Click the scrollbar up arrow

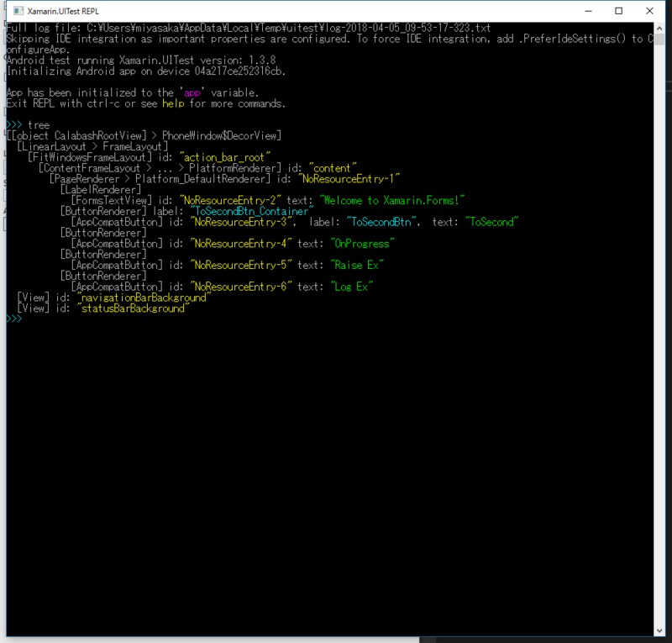click(659, 29)
